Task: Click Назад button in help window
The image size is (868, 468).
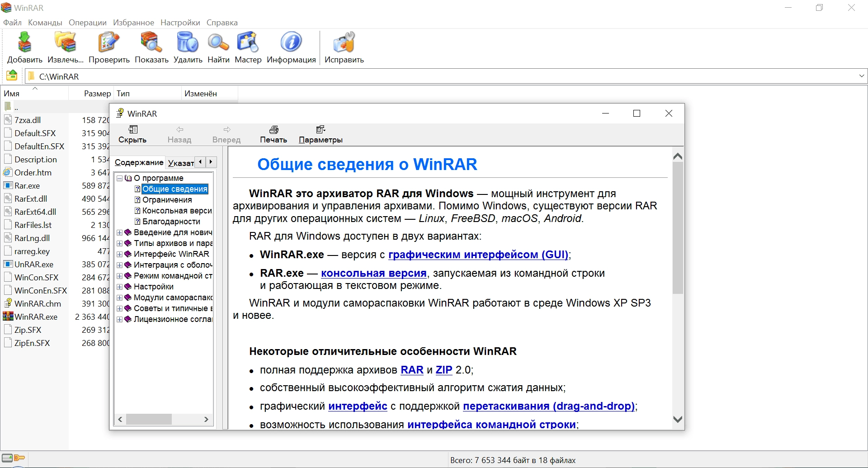Action: tap(179, 134)
